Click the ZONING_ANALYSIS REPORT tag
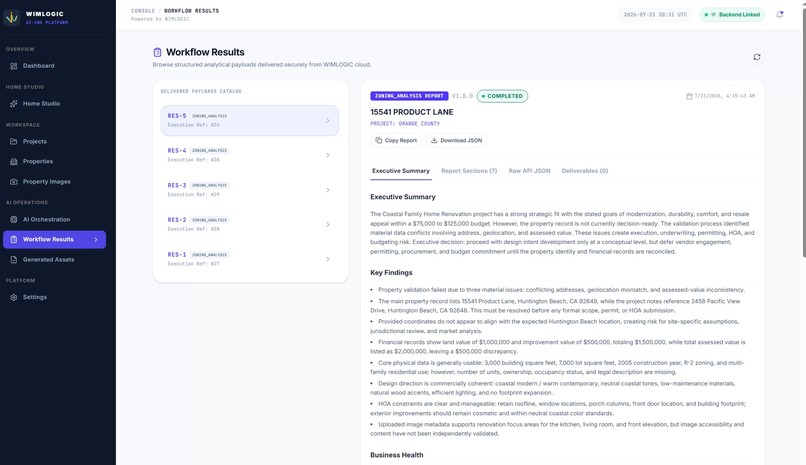The image size is (806, 465). click(409, 96)
